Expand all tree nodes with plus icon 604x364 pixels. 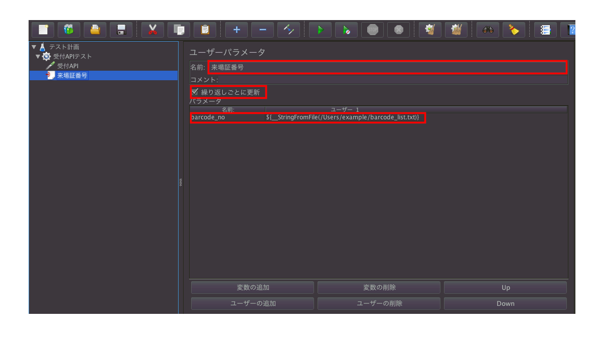point(236,30)
